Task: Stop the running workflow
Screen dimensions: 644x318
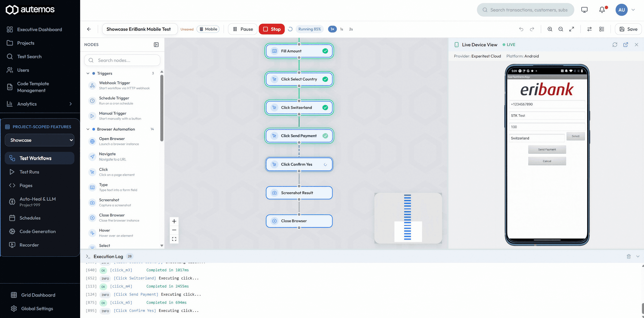Action: (272, 29)
